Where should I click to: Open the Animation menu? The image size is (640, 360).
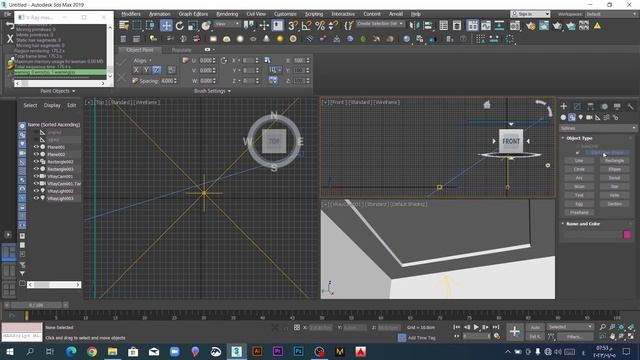point(160,14)
